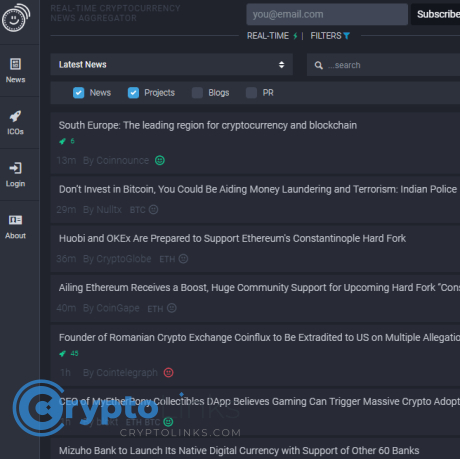Click the ETH tag after By CryptoGlobe
This screenshot has width=460, height=459.
(x=167, y=259)
